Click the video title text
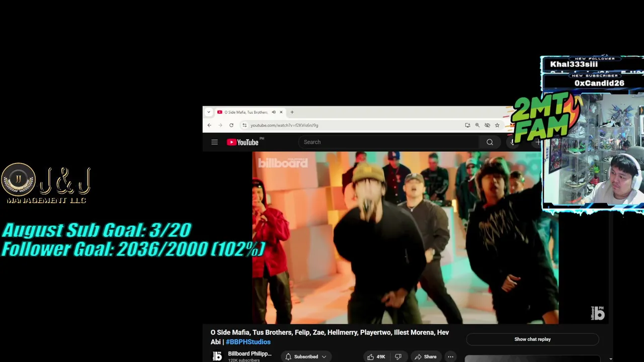This screenshot has width=644, height=362. tap(330, 337)
